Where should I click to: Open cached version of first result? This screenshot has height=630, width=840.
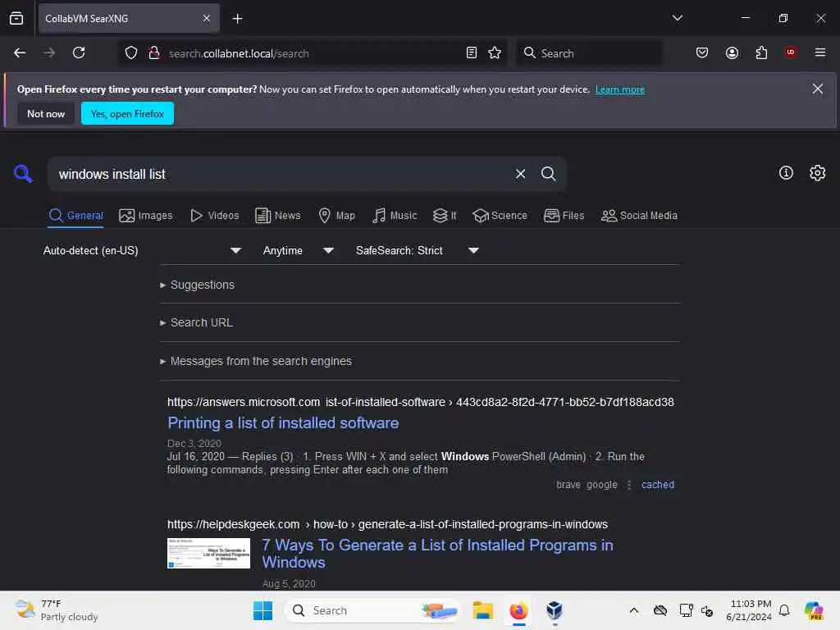[658, 484]
